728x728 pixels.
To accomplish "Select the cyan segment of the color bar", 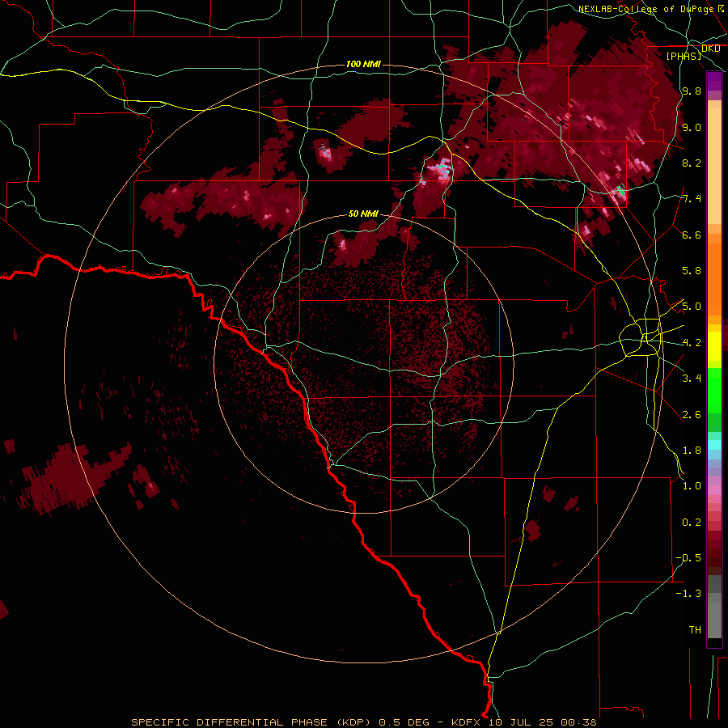I will click(714, 445).
